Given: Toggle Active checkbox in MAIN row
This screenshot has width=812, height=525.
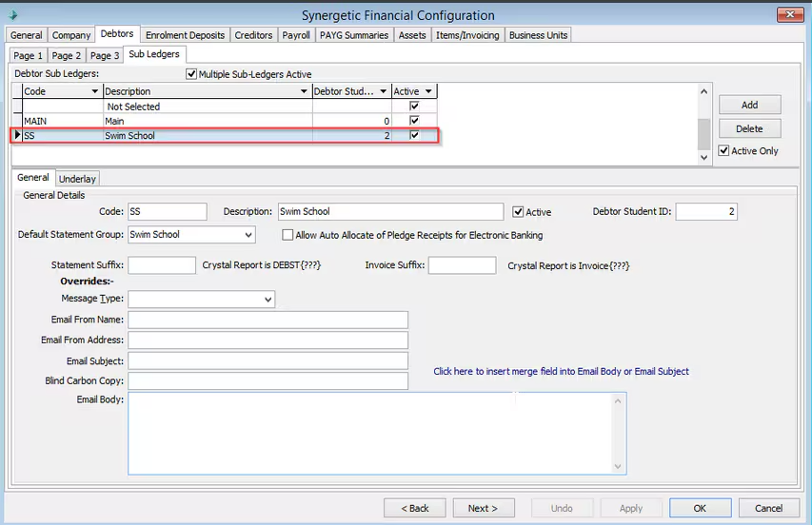Looking at the screenshot, I should [x=414, y=121].
